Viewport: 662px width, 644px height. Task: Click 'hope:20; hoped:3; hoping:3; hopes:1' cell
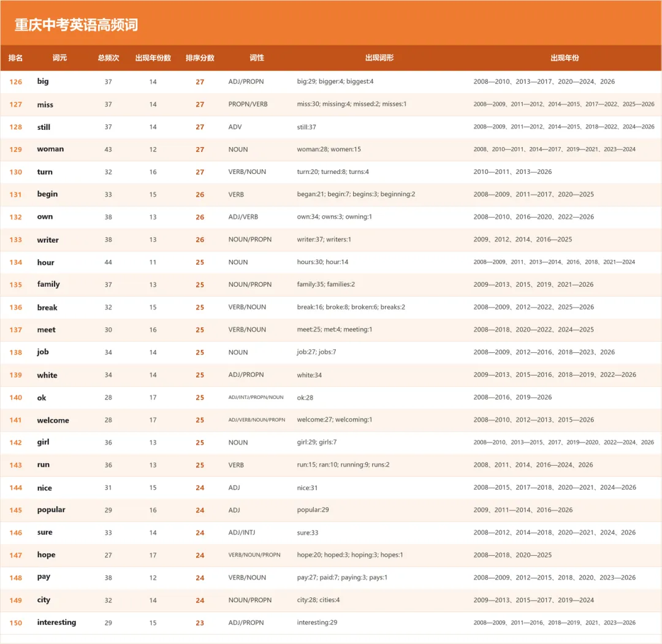(349, 555)
